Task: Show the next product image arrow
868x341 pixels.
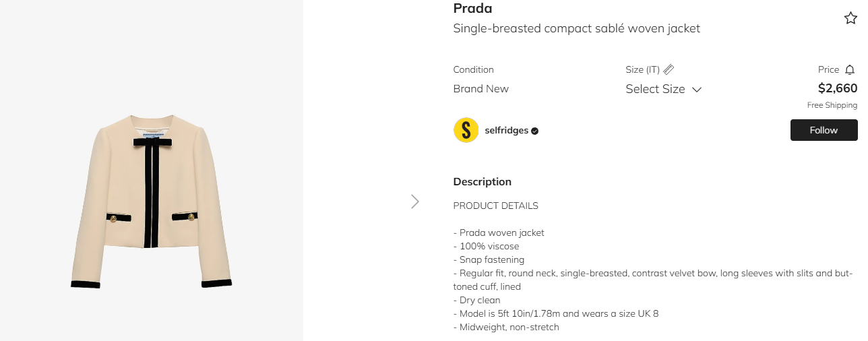Action: coord(415,201)
